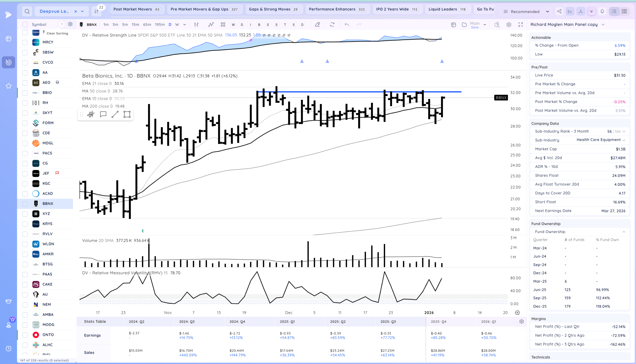This screenshot has width=636, height=364.
Task: Open chart settings gear in toolbar
Action: (x=509, y=25)
